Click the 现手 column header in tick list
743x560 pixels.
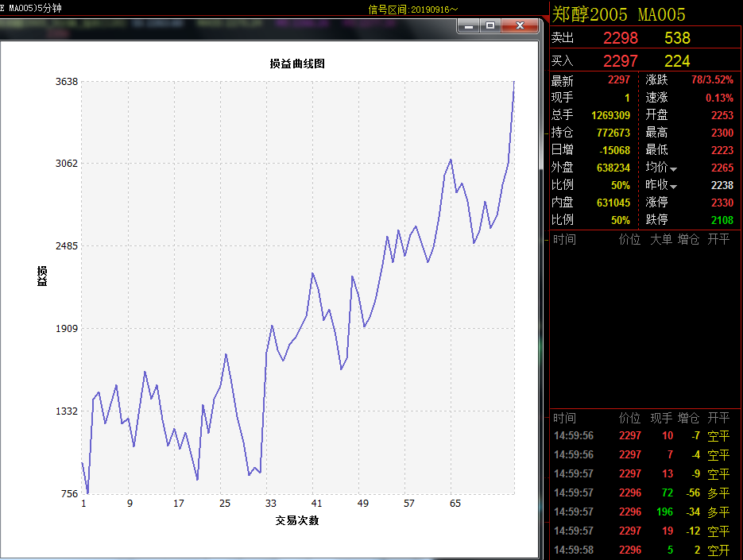[661, 418]
